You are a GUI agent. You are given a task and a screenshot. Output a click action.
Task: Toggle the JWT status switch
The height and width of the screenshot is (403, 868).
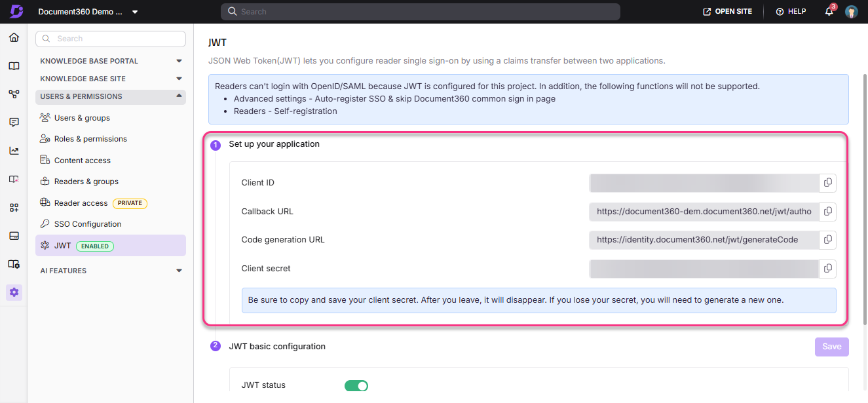tap(356, 385)
